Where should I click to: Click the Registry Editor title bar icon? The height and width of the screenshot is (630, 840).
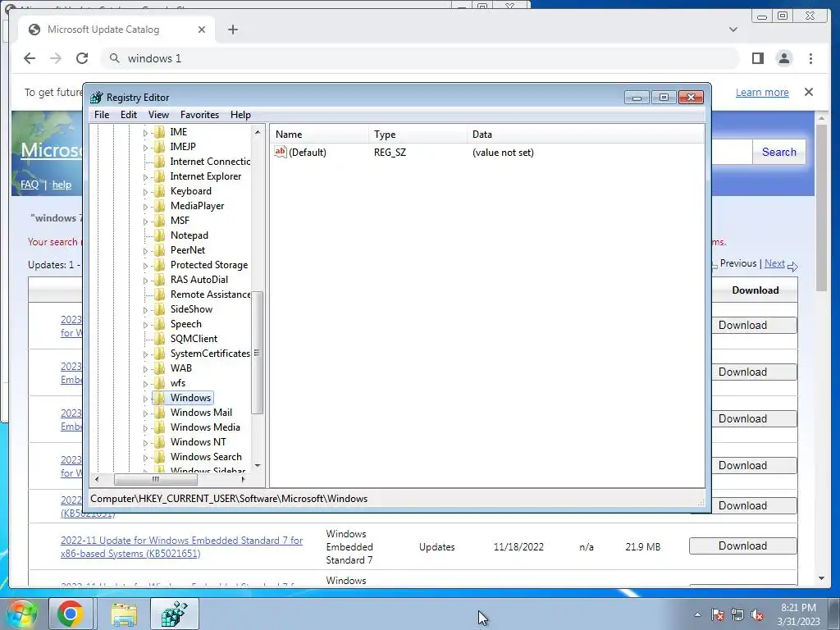(97, 98)
